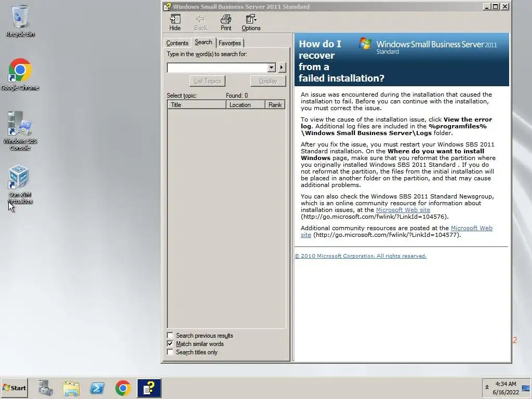Open Server Manager from taskbar
This screenshot has width=532, height=399.
pyautogui.click(x=46, y=388)
